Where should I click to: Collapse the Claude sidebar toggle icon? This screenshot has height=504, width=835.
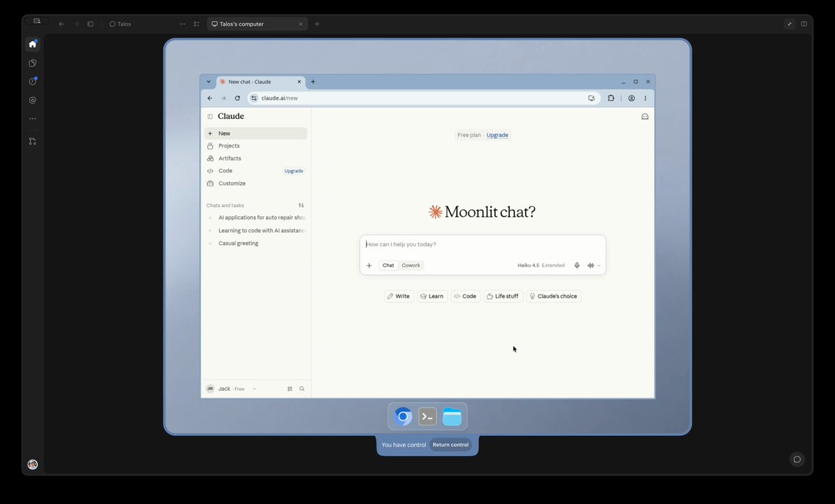[x=210, y=117]
